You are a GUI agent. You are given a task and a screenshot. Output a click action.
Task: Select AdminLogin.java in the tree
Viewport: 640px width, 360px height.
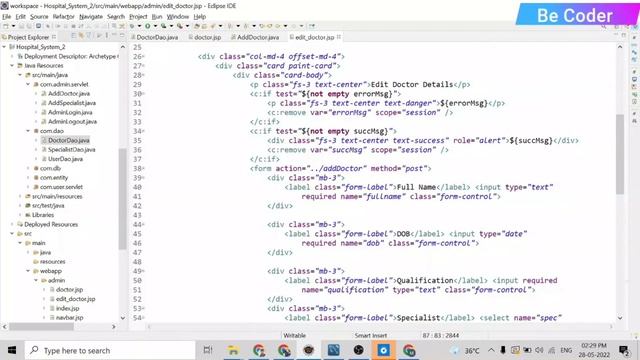tap(70, 112)
